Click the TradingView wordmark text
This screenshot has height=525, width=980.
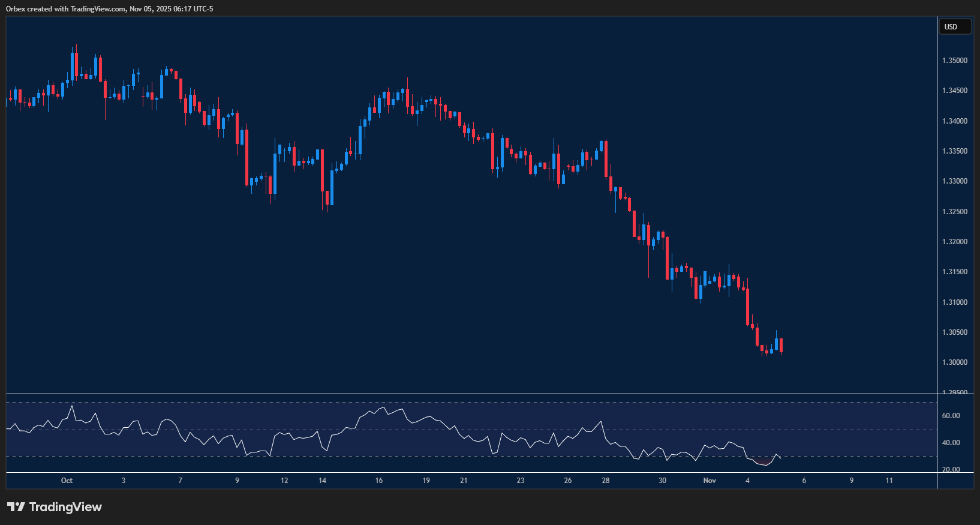click(x=65, y=507)
